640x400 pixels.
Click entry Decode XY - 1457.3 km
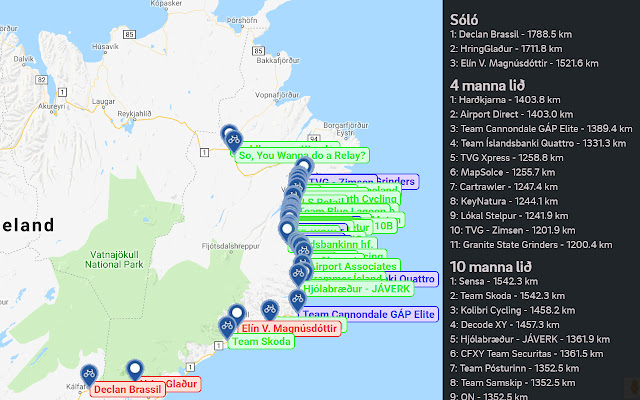[x=504, y=325]
